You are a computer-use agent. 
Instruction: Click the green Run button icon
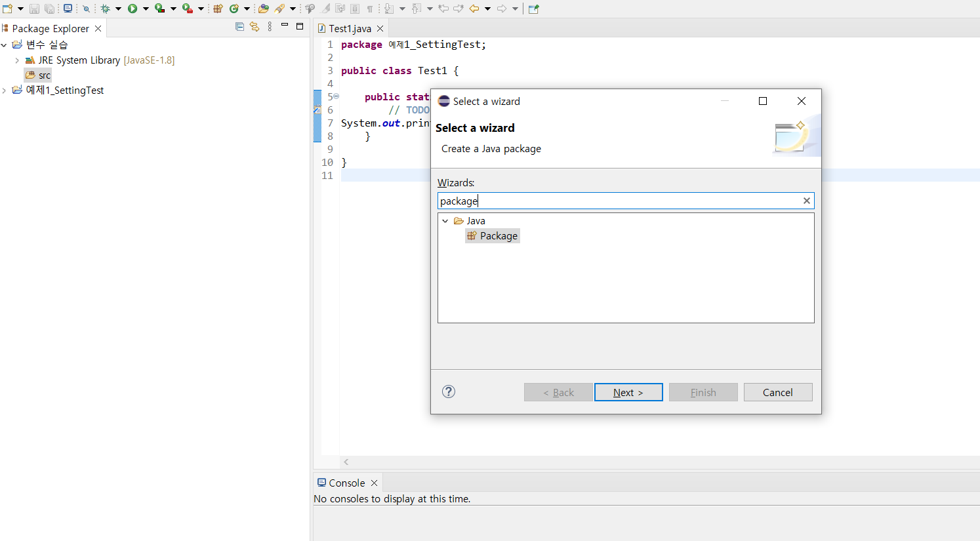pos(132,9)
